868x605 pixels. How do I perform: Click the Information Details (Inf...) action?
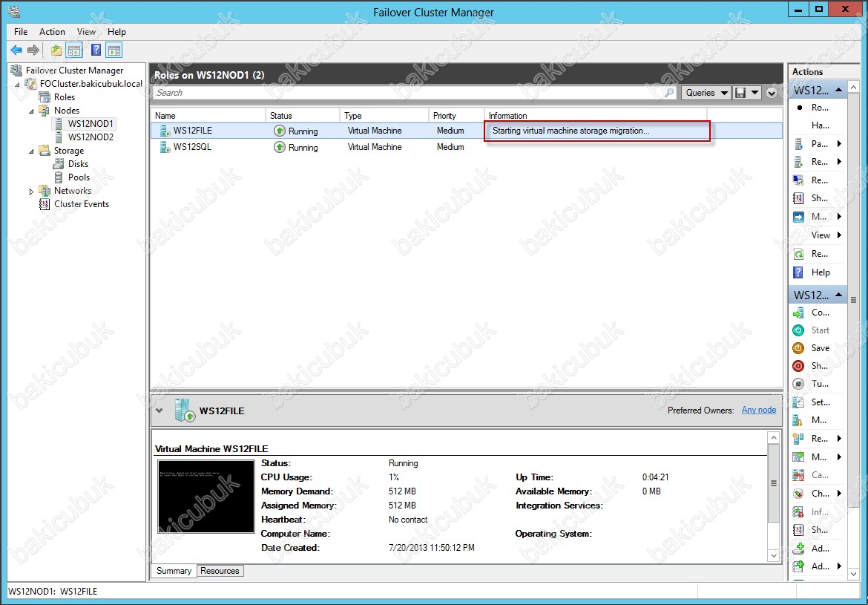coord(820,511)
